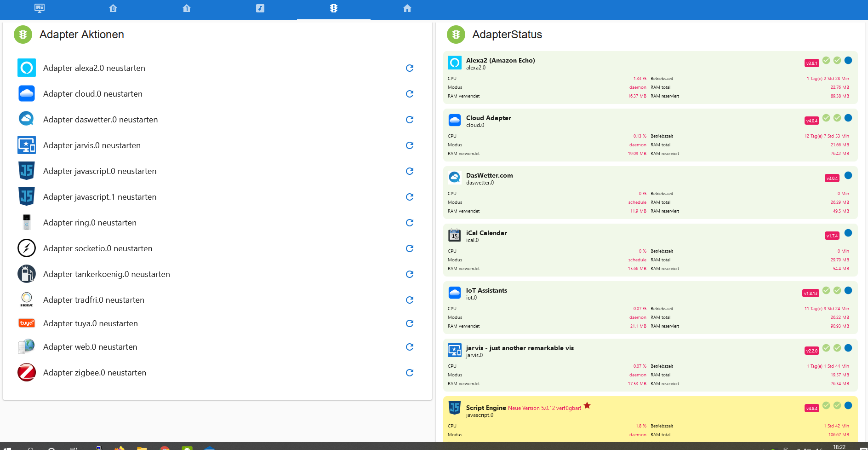Click the iCal calendar icon in status card
Screen dimensions: 868x450
(455, 235)
